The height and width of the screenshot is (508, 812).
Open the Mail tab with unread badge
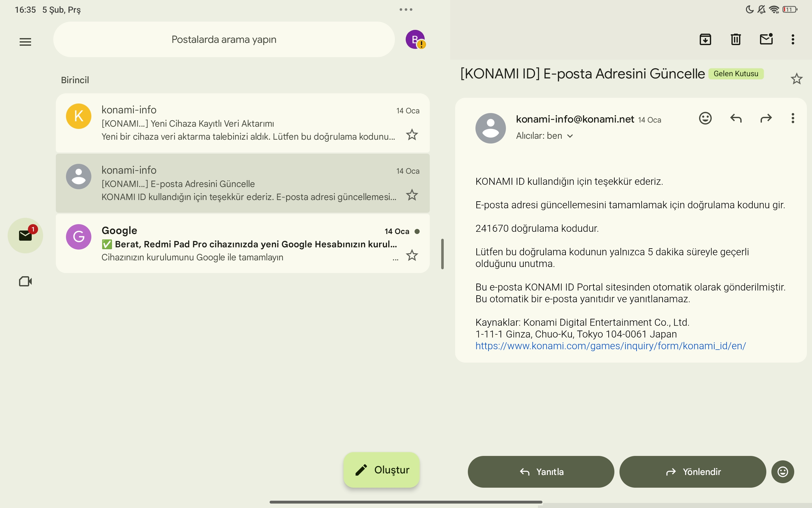point(25,236)
